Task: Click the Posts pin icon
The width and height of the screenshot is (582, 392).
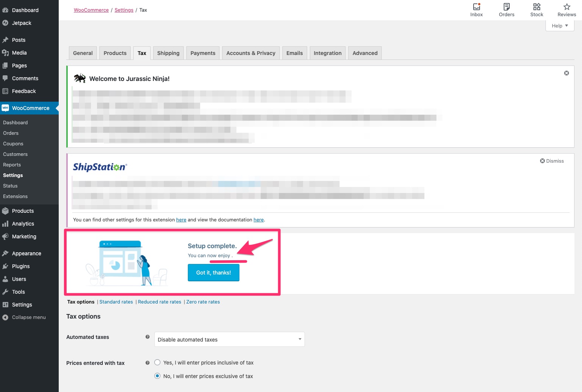Action: click(x=5, y=40)
